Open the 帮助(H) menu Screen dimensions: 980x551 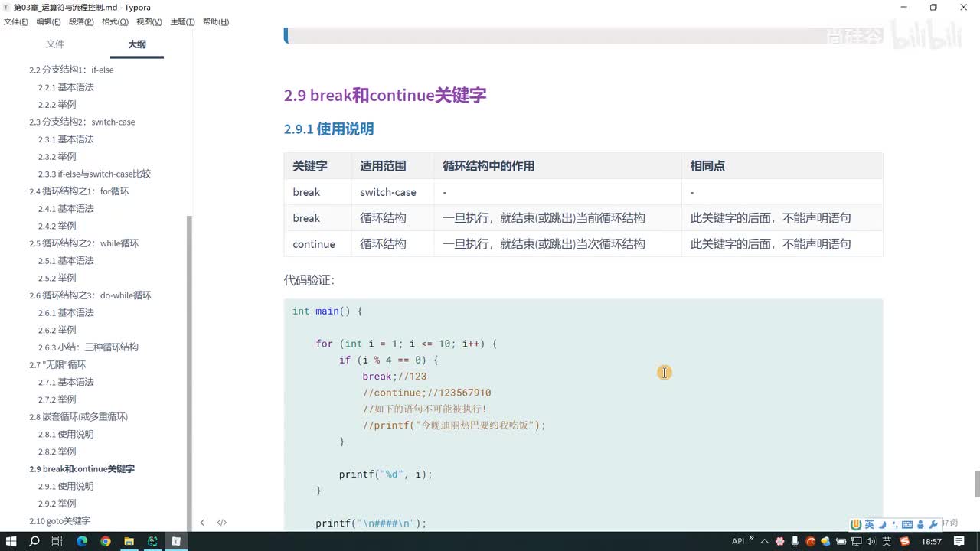[216, 22]
